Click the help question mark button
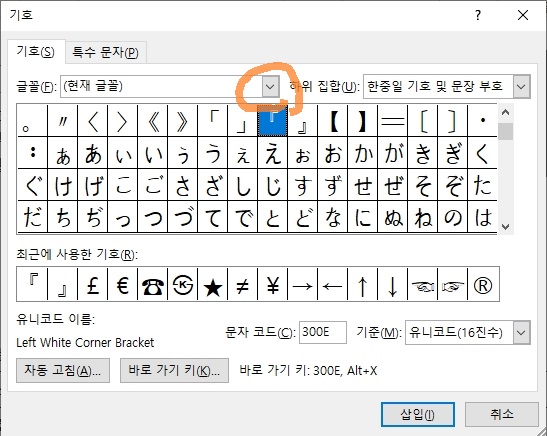This screenshot has width=547, height=436. (478, 15)
